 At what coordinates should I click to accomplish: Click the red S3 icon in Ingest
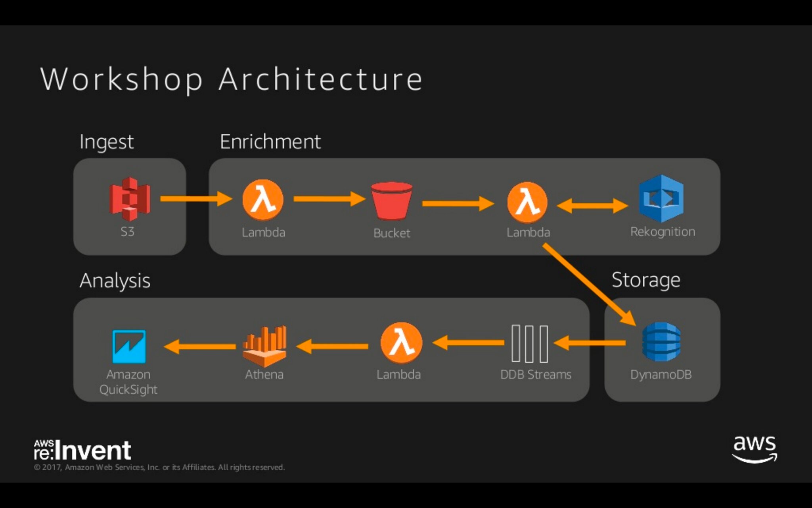[130, 199]
